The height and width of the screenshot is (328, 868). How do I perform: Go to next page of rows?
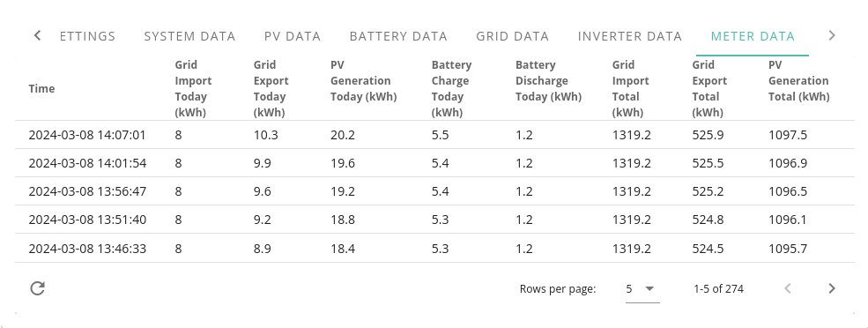[x=832, y=288]
